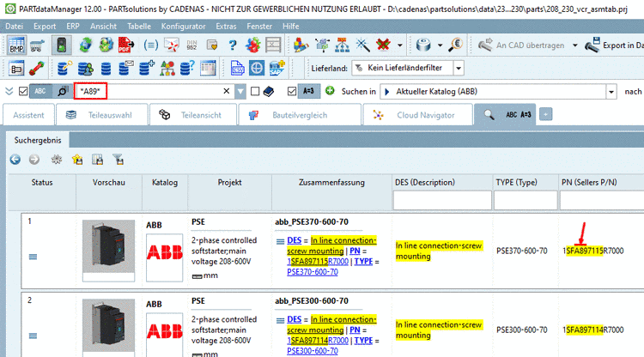The image size is (644, 357).
Task: Toggle the checkbox left of A=3 button
Action: [x=292, y=91]
